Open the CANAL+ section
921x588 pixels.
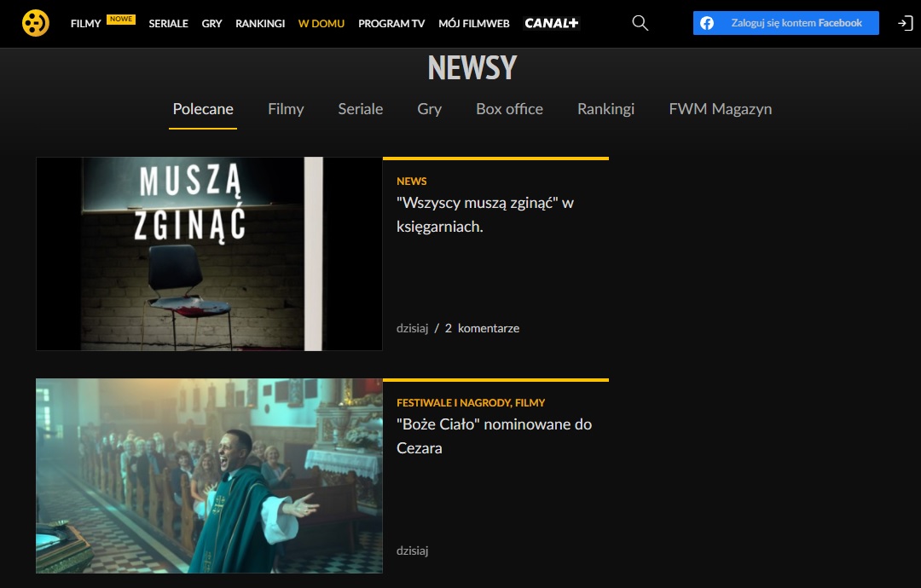tap(551, 24)
